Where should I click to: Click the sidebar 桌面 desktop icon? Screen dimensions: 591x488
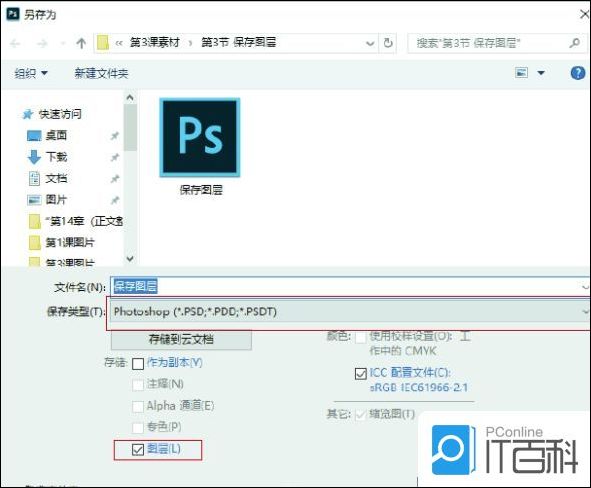34,136
